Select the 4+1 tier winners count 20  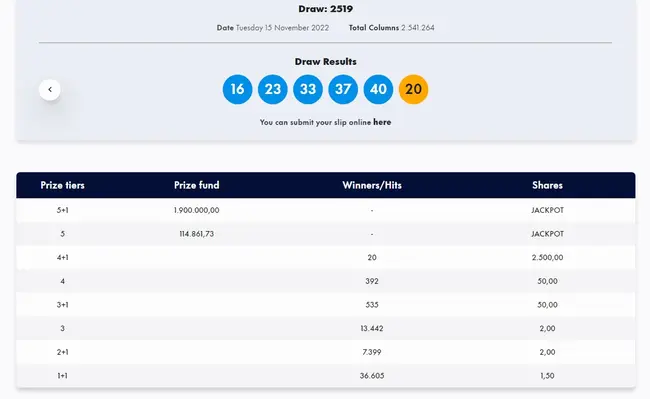tap(372, 257)
